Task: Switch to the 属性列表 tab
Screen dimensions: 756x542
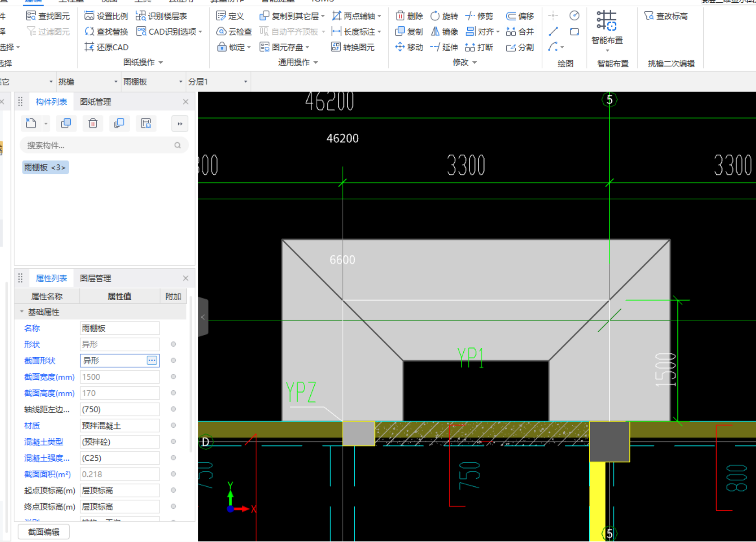Action: pos(51,278)
